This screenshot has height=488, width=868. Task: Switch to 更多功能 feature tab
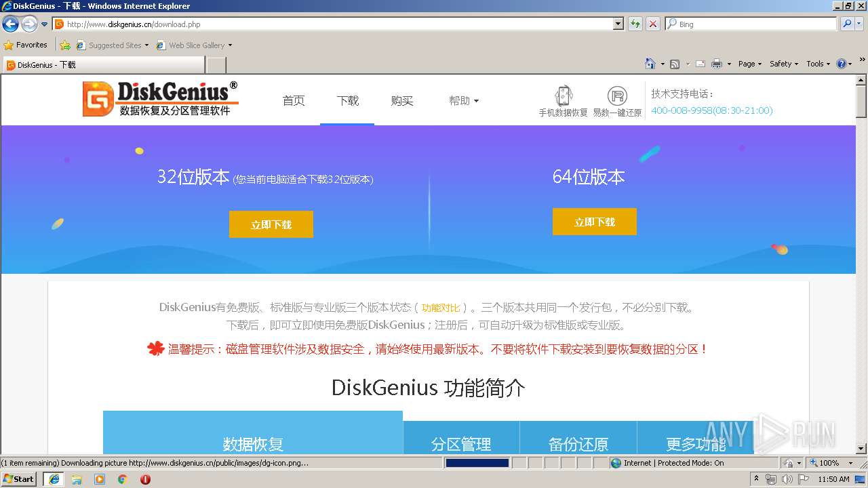tap(696, 438)
